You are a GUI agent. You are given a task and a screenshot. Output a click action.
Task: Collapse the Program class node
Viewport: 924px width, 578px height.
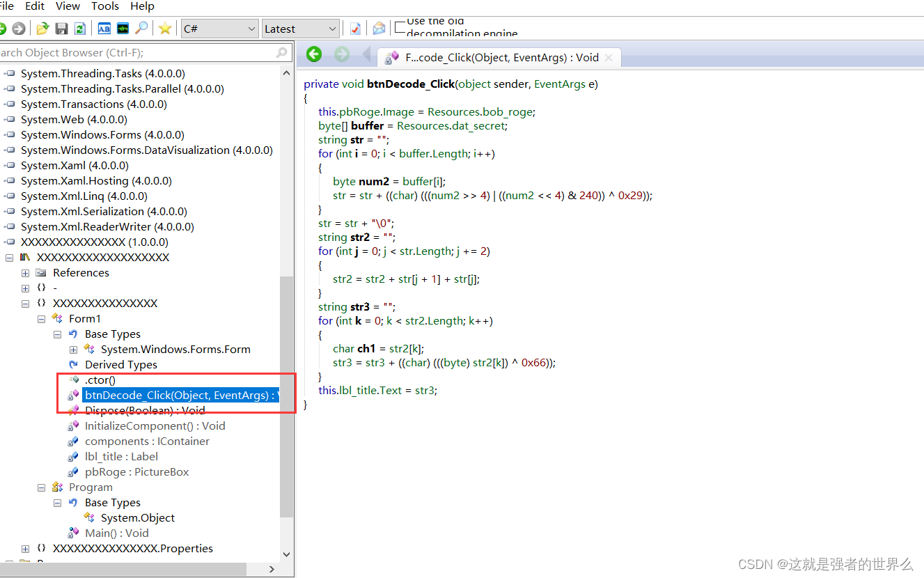(42, 487)
